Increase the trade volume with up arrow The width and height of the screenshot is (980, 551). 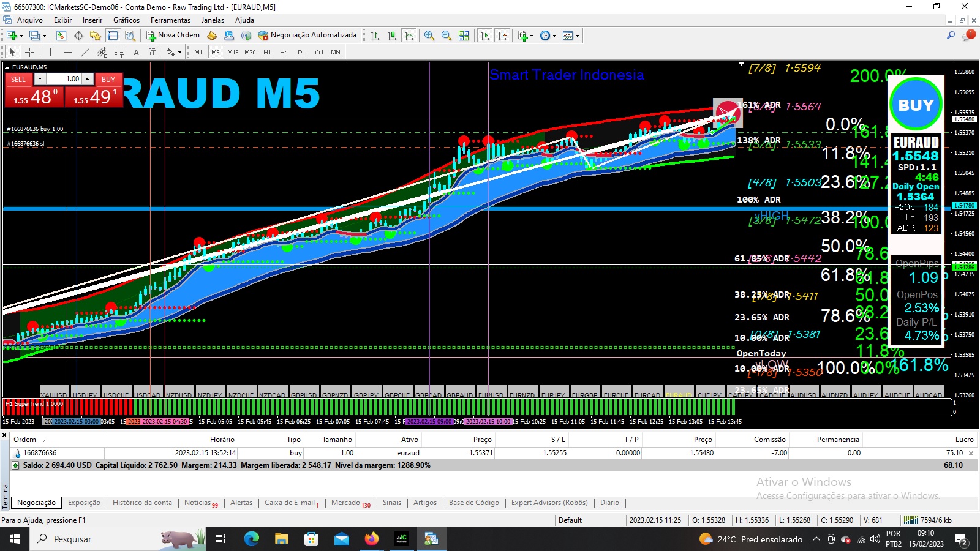pyautogui.click(x=88, y=79)
